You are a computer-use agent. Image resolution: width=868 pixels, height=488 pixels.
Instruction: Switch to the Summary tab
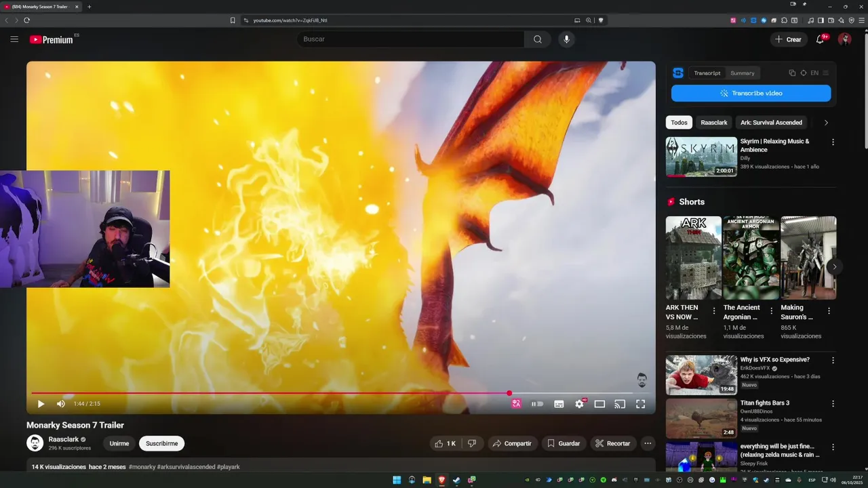743,73
